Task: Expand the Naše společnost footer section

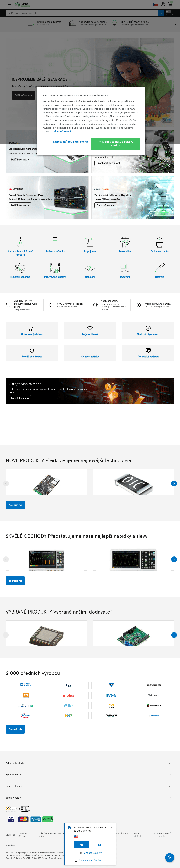Action: tap(90, 786)
